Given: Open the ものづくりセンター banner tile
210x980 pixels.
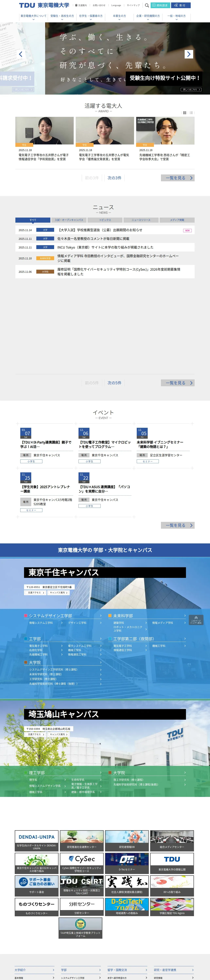Looking at the screenshot, I should [37, 907].
